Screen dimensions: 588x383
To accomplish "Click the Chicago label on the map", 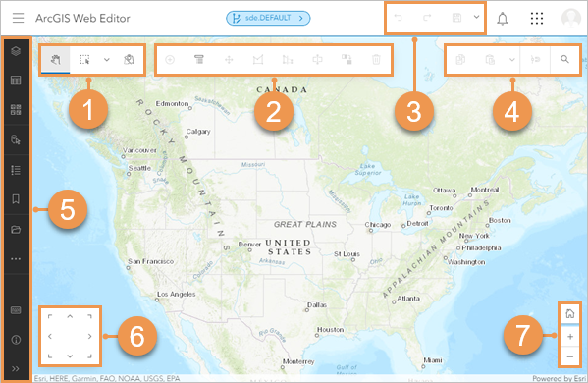I will tap(378, 224).
